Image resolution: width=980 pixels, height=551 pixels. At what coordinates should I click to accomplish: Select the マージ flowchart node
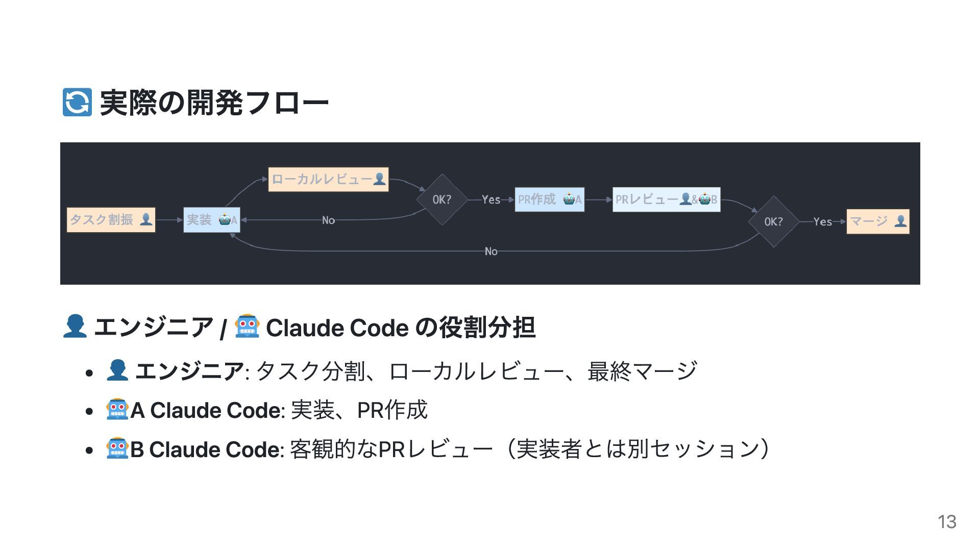(x=877, y=221)
